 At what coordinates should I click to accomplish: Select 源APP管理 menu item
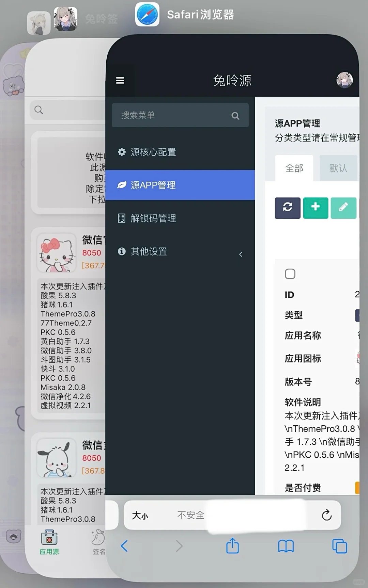coord(180,185)
